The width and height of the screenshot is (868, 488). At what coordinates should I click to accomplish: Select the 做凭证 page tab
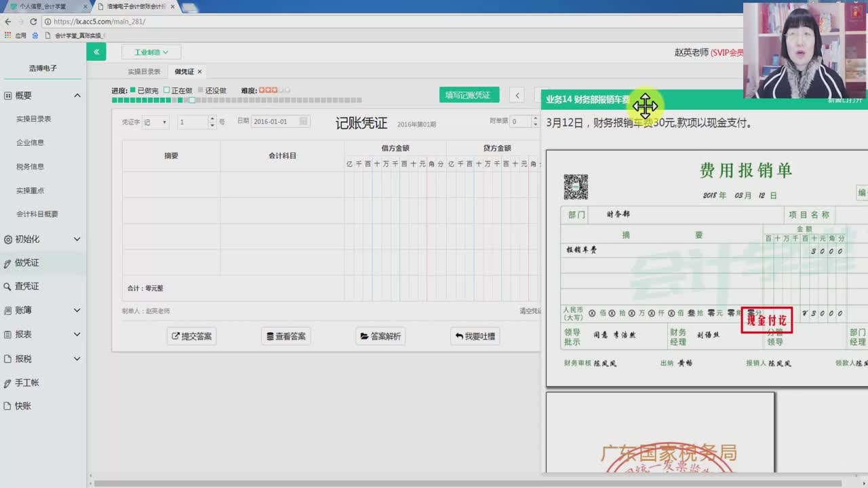184,71
